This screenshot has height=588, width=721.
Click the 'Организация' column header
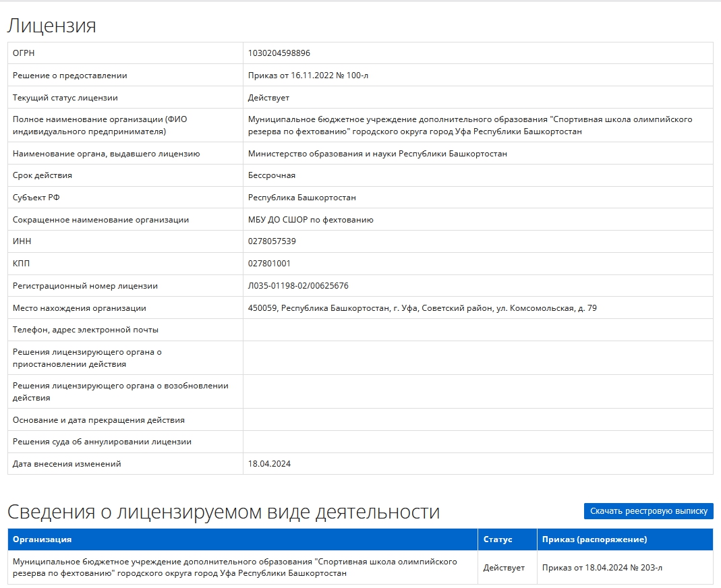(42, 539)
